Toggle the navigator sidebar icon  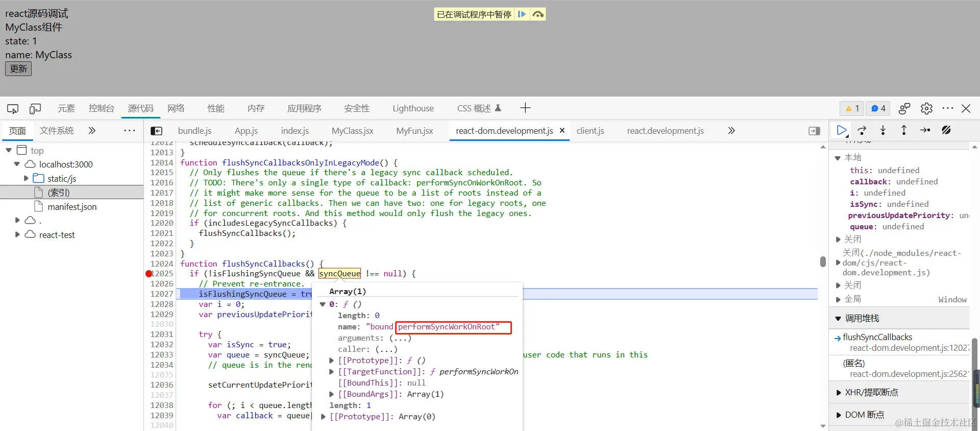coord(157,131)
